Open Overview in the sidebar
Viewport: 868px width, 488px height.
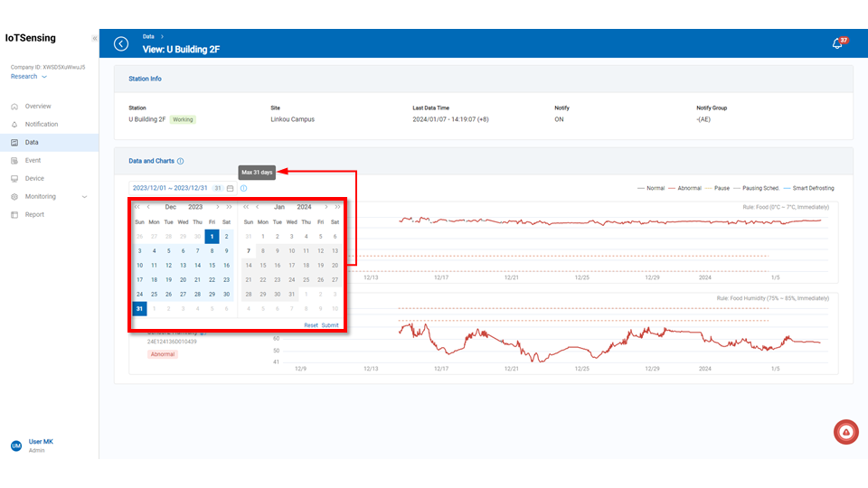38,106
